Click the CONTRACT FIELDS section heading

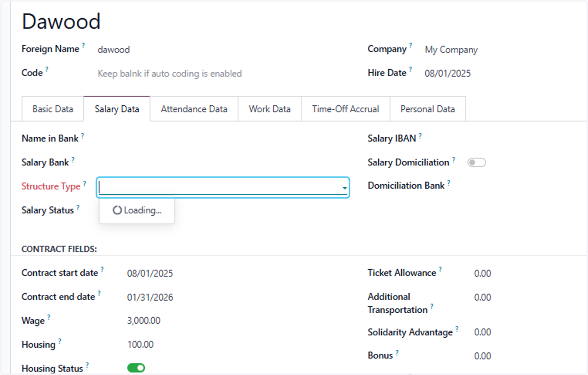59,249
